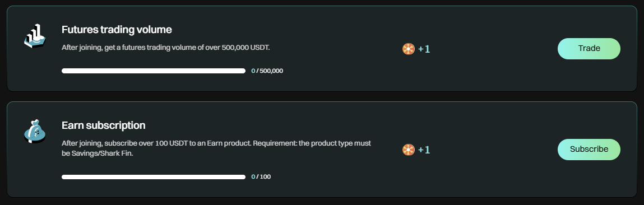Image resolution: width=644 pixels, height=205 pixels.
Task: Click the futures 500,000 USDT description text
Action: tap(166, 47)
